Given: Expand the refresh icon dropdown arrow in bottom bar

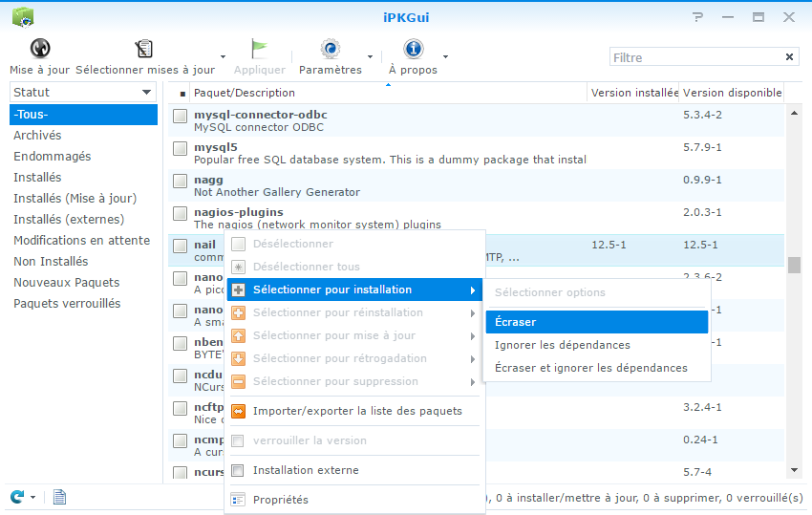Looking at the screenshot, I should point(33,498).
